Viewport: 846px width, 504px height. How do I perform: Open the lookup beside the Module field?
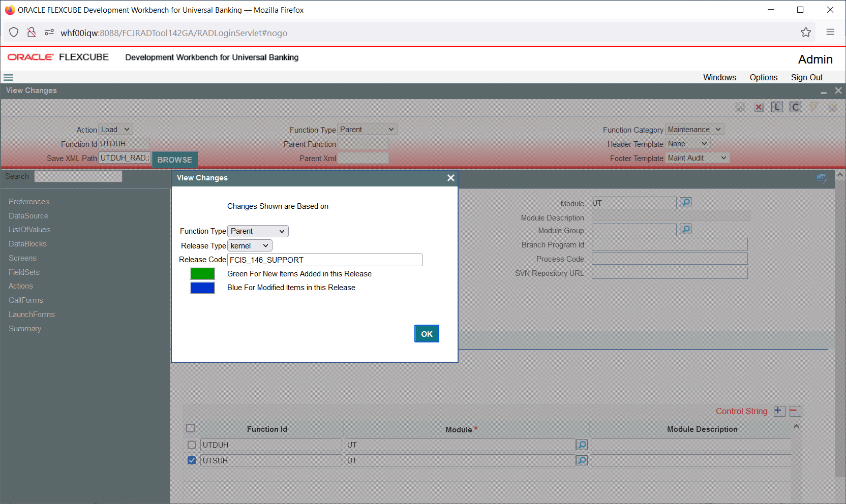coord(686,203)
